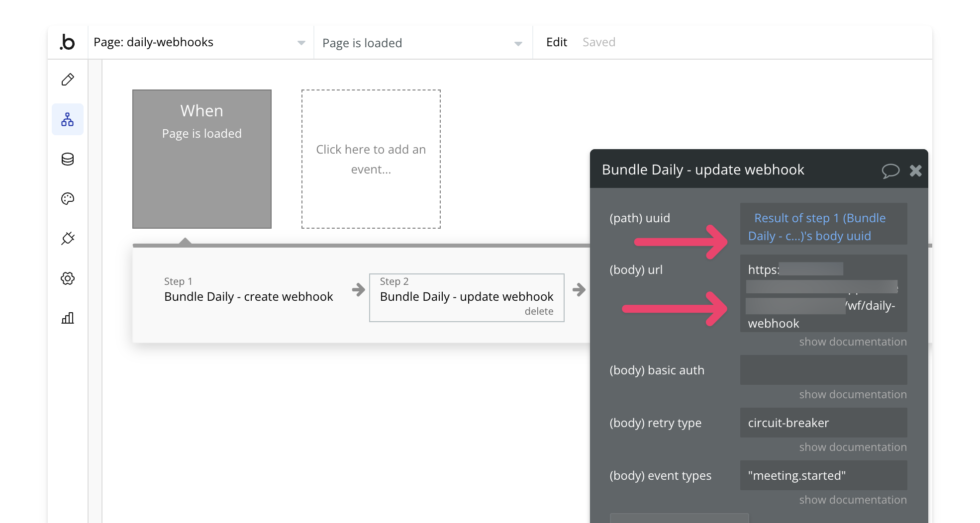
Task: Open the Workflow tab icon
Action: point(68,119)
